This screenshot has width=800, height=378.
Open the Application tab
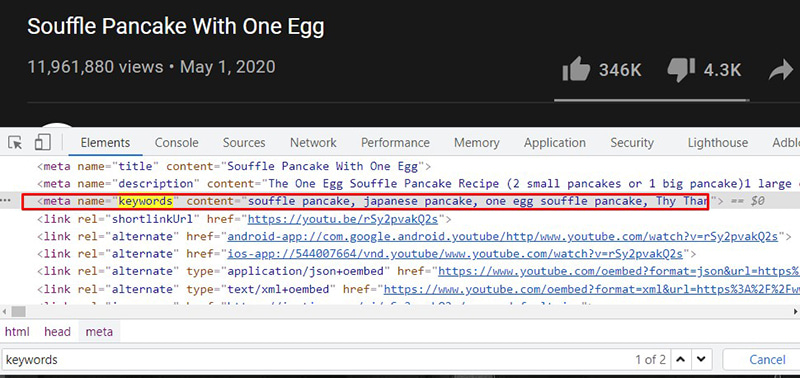[x=555, y=142]
